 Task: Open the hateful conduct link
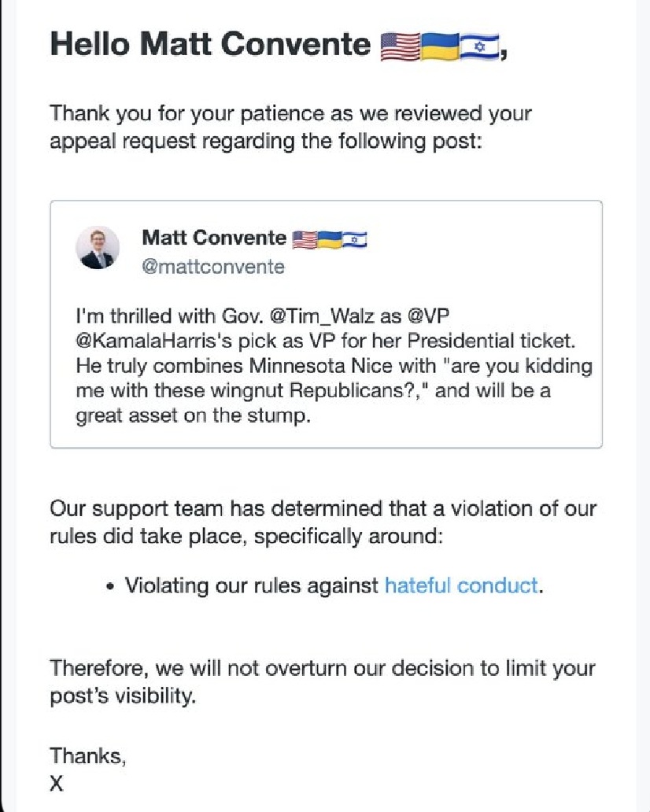click(461, 585)
